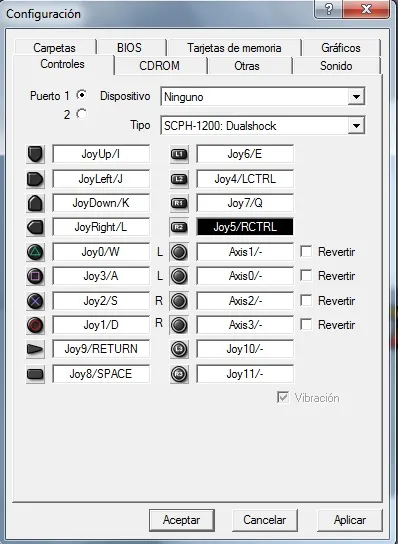Click the highlighted Joy5/RCTRL field
This screenshot has width=398, height=544.
pyautogui.click(x=245, y=228)
